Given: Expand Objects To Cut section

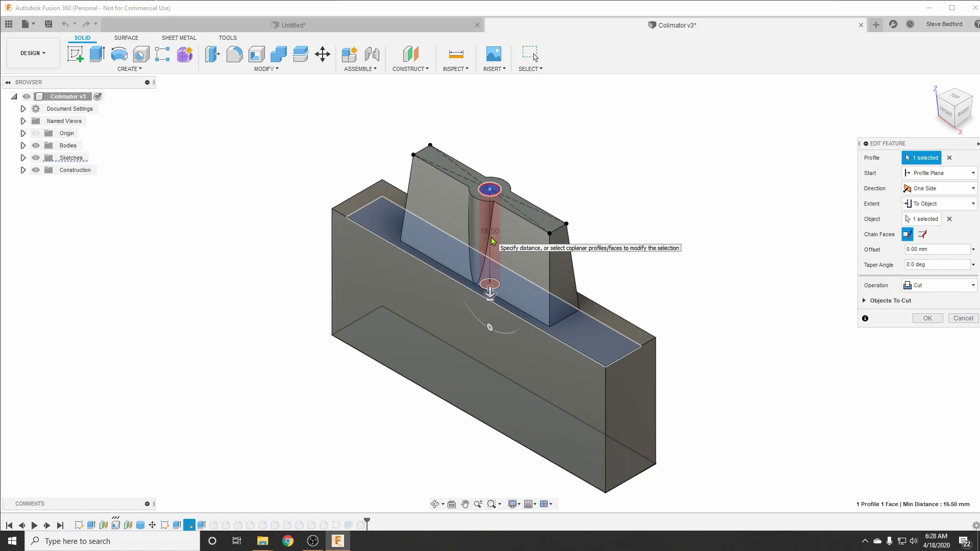Looking at the screenshot, I should tap(864, 300).
